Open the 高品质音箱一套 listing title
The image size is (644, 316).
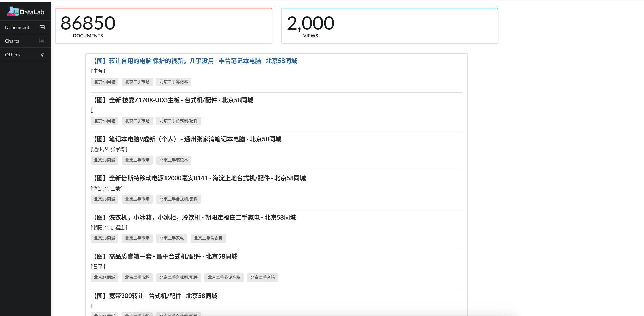coord(164,257)
